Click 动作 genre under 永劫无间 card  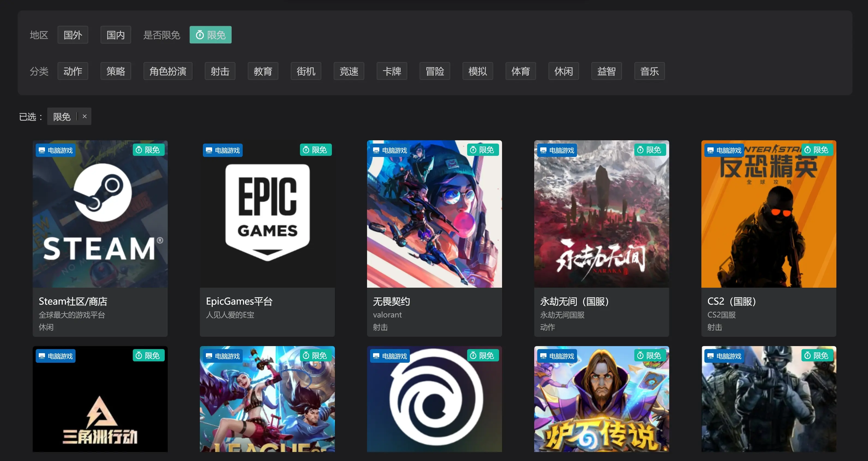point(548,327)
